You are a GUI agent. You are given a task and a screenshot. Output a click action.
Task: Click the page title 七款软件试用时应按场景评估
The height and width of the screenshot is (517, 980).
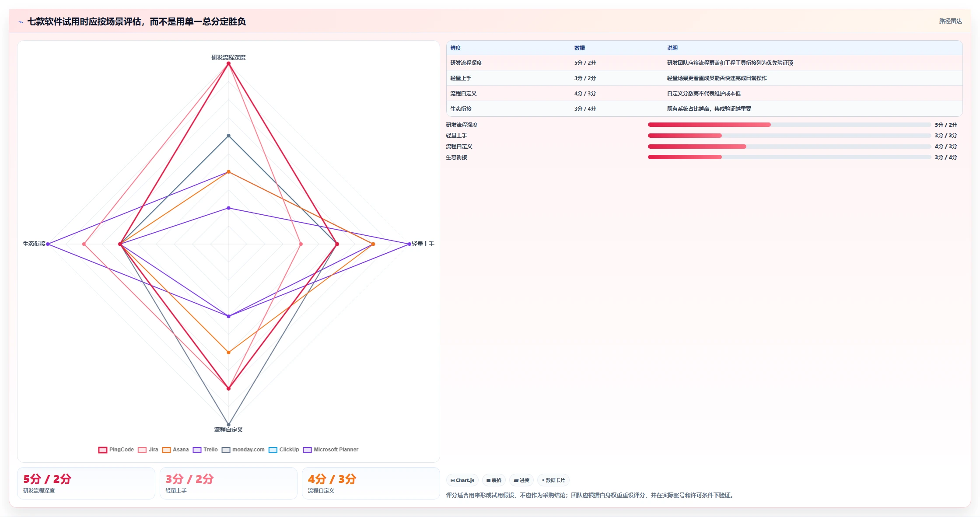(136, 22)
